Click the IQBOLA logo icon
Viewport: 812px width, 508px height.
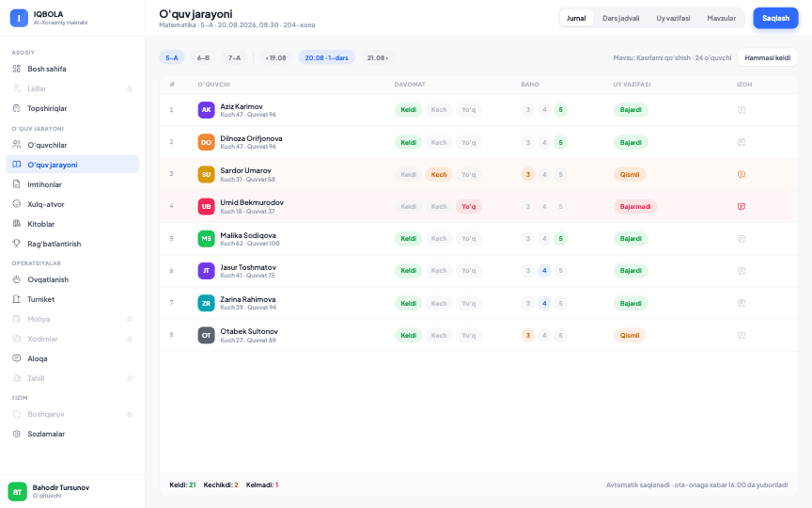click(x=19, y=18)
